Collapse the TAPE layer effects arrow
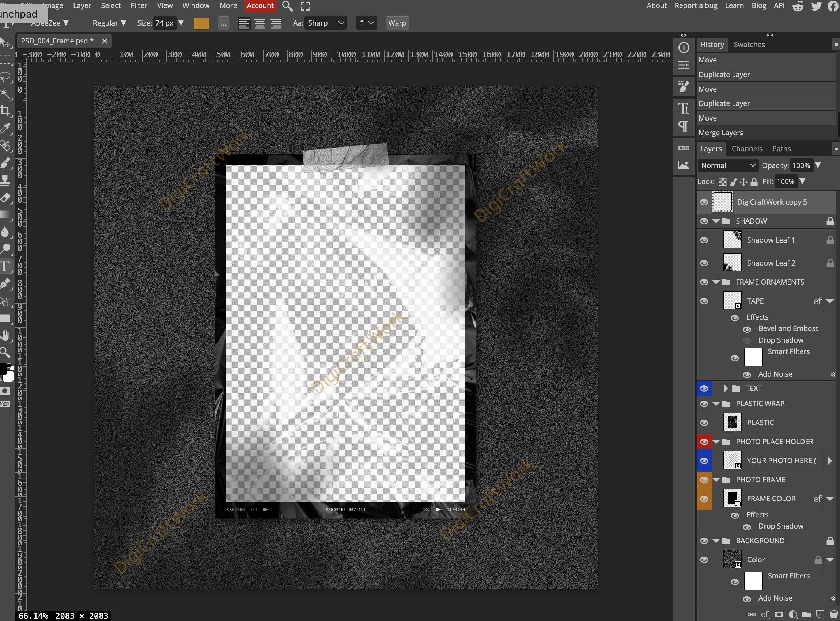This screenshot has width=840, height=621. click(830, 301)
